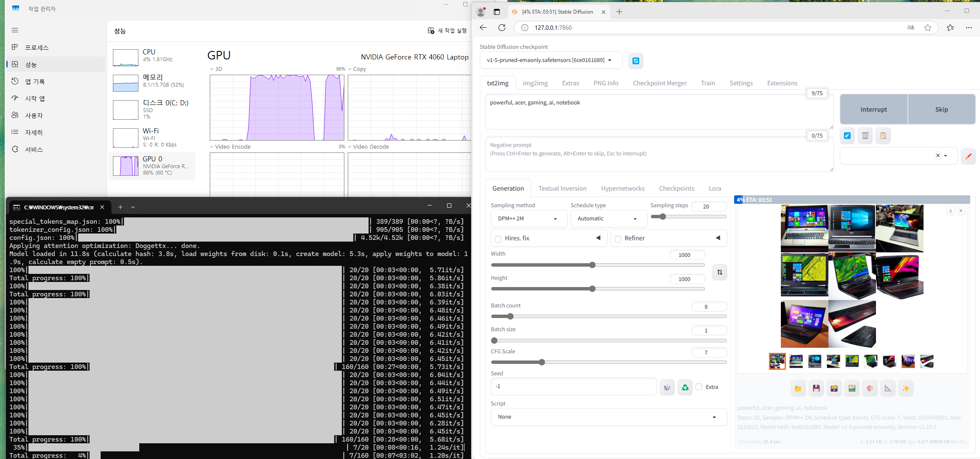This screenshot has width=980, height=459.
Task: Click the blue read-prompt arrow icon under Interrupt
Action: point(847,136)
